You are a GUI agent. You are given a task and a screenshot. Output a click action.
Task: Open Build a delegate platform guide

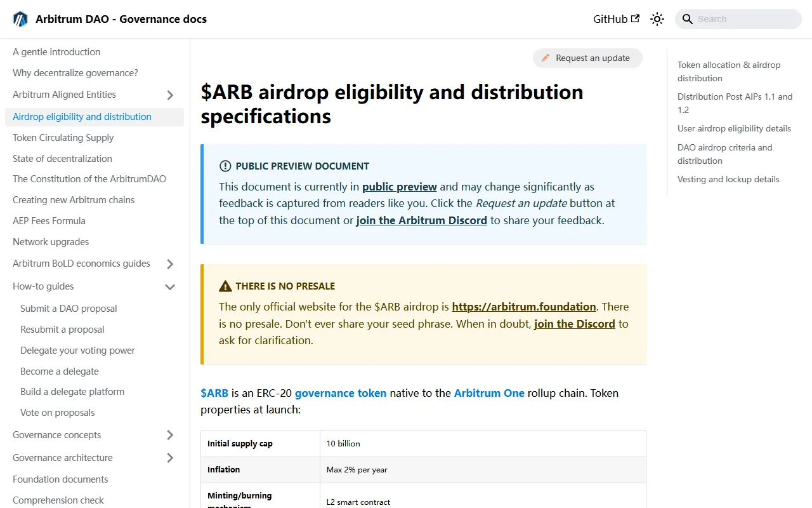pyautogui.click(x=72, y=392)
